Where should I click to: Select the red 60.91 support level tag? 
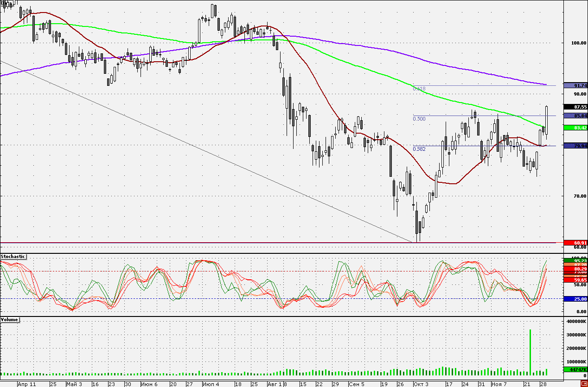tap(575, 243)
